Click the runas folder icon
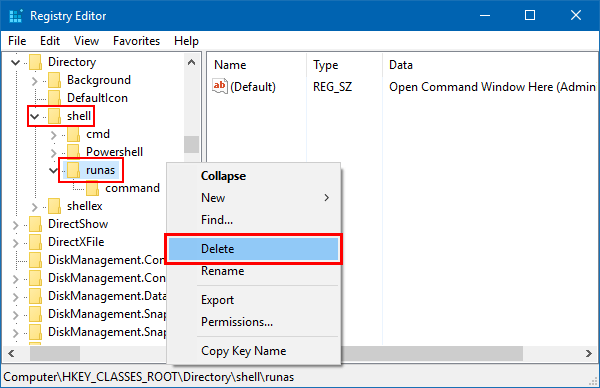The height and width of the screenshot is (388, 600). pyautogui.click(x=73, y=170)
